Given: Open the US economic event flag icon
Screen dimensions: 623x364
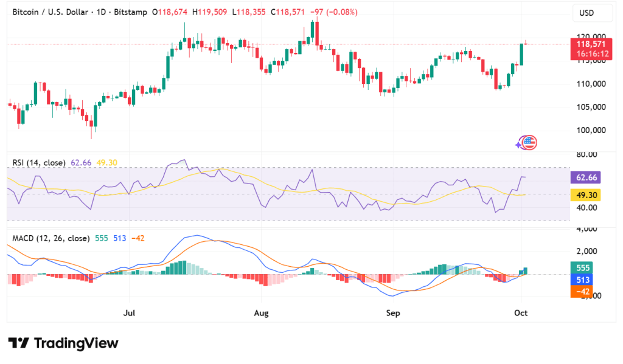Looking at the screenshot, I should (x=530, y=143).
